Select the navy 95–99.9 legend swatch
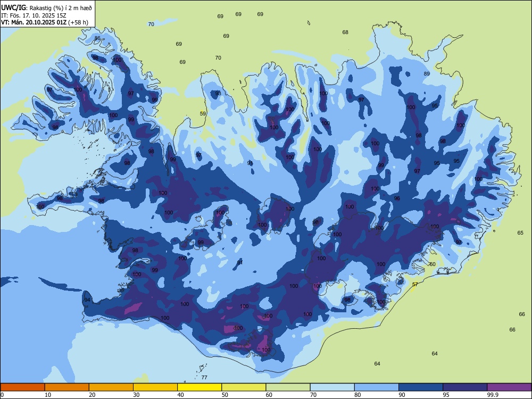This screenshot has height=399, width=532. point(465,387)
